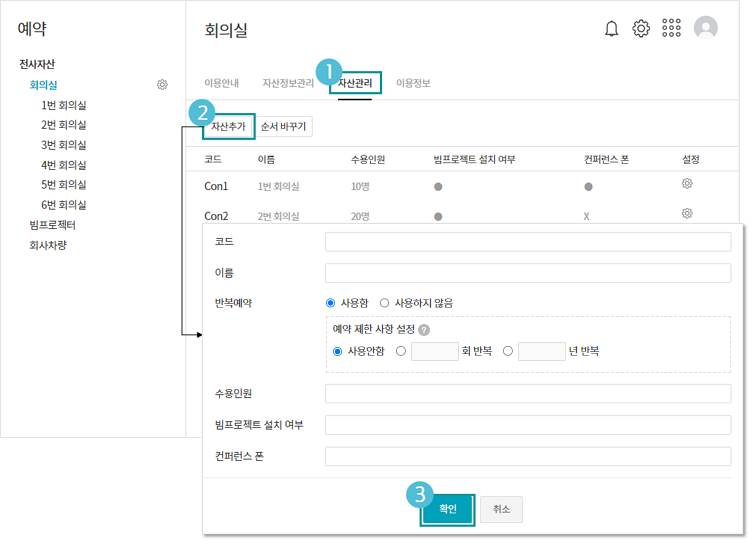Image resolution: width=752 pixels, height=544 pixels.
Task: Click the 취소 cancel button
Action: pyautogui.click(x=501, y=509)
